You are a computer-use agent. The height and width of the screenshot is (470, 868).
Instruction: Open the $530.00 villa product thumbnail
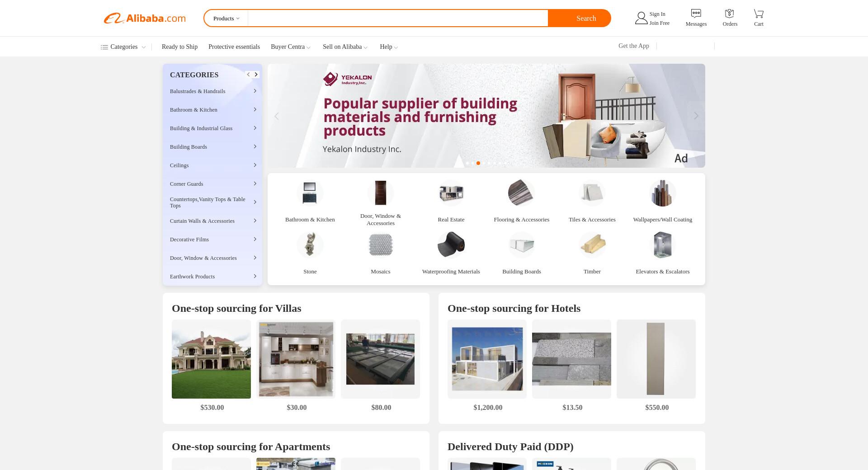211,359
